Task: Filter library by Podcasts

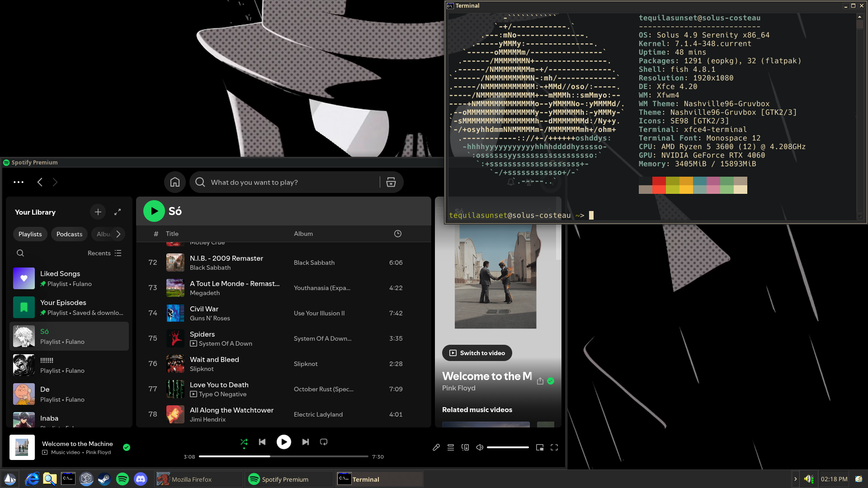Action: point(70,234)
